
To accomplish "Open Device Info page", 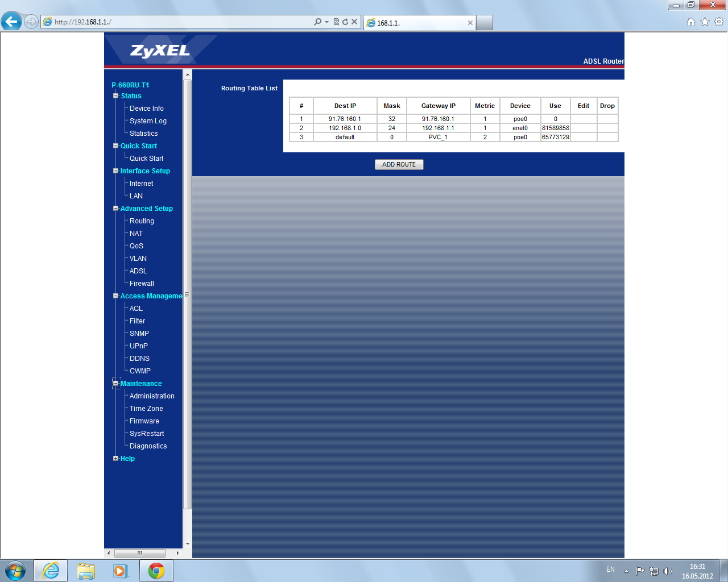I will pyautogui.click(x=147, y=109).
